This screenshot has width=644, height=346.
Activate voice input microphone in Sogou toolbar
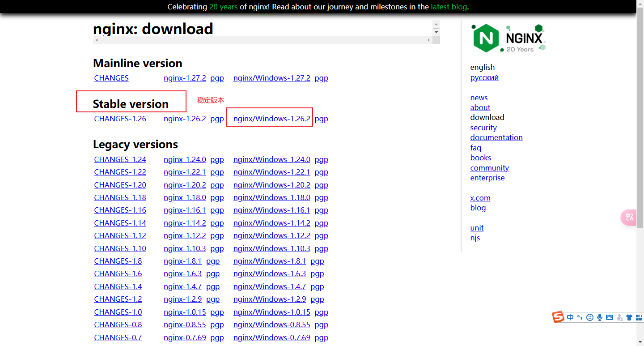(600, 317)
